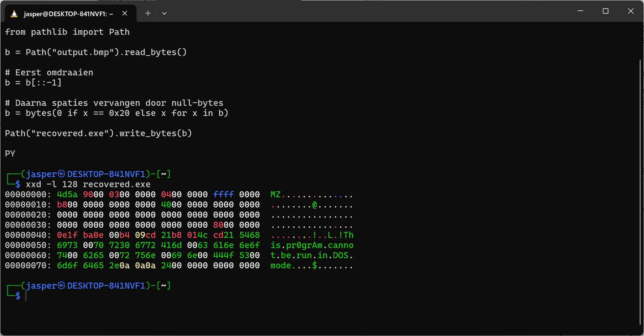
Task: Minimize the terminal window
Action: 580,11
